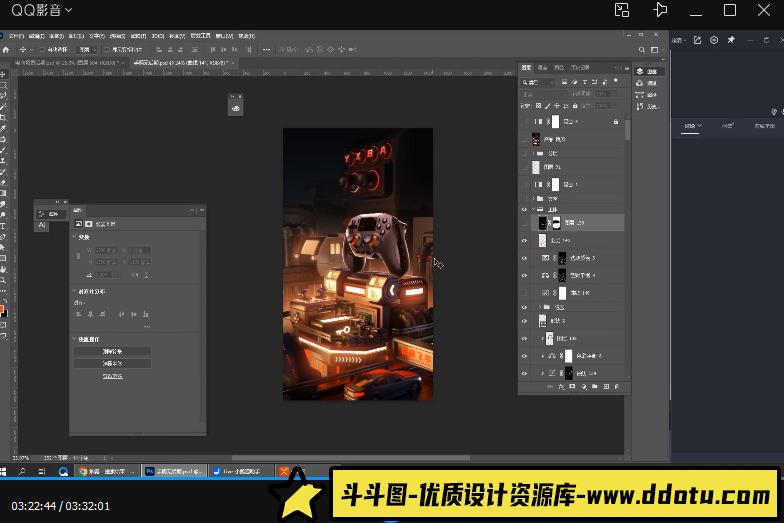Open the 增效工具 menu
Viewport: 784px width, 523px height.
tap(200, 36)
